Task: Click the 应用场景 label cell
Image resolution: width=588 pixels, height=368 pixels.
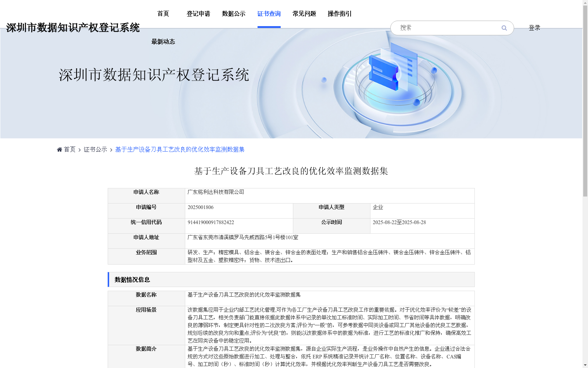Action: click(x=146, y=326)
